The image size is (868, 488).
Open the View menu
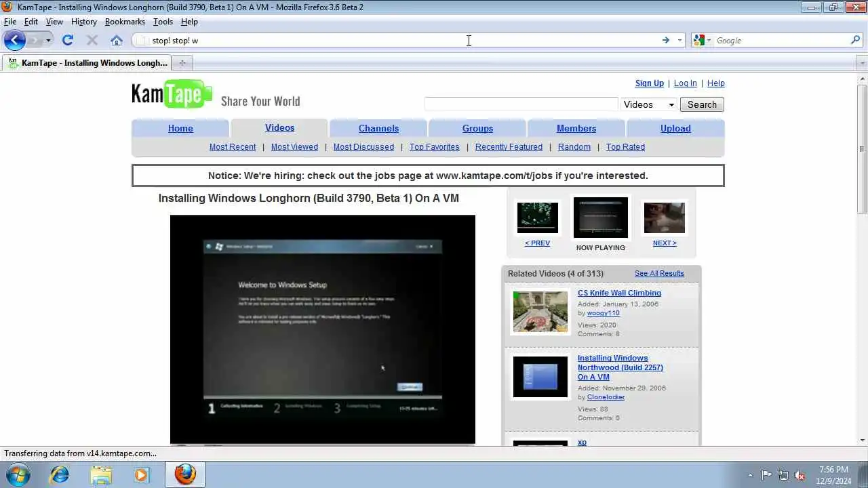54,22
